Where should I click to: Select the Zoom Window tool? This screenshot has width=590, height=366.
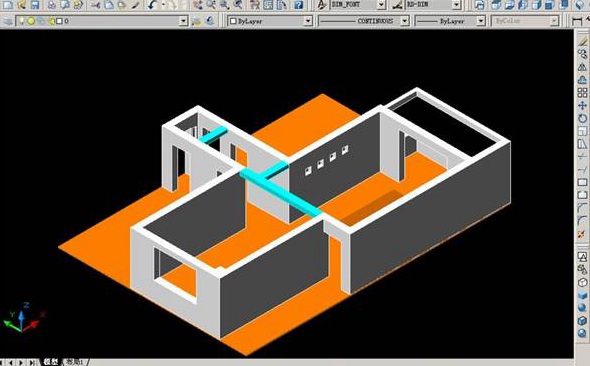[x=224, y=5]
